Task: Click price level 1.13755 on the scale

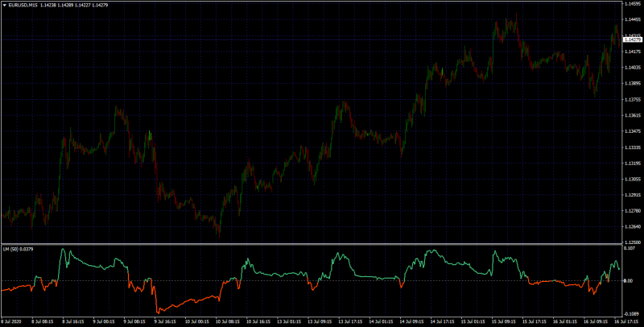Action: coord(633,99)
